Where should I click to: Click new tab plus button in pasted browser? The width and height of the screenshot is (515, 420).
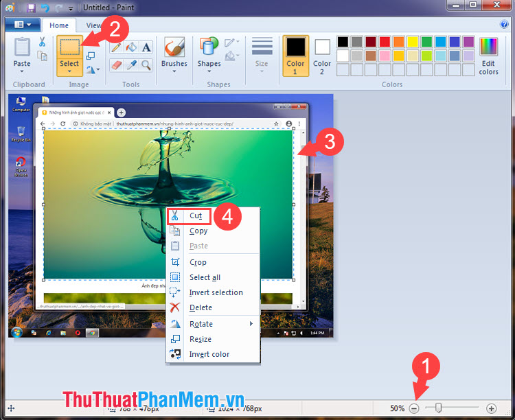pos(121,113)
